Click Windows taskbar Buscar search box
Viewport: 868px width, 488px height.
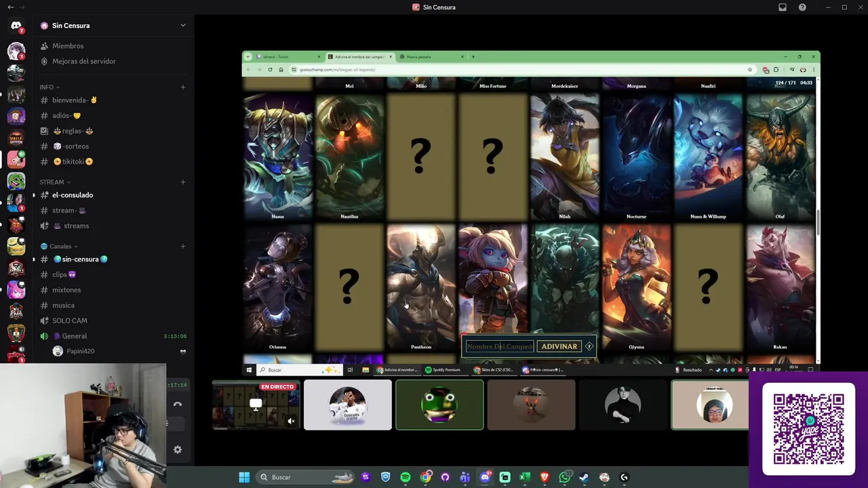click(x=306, y=477)
